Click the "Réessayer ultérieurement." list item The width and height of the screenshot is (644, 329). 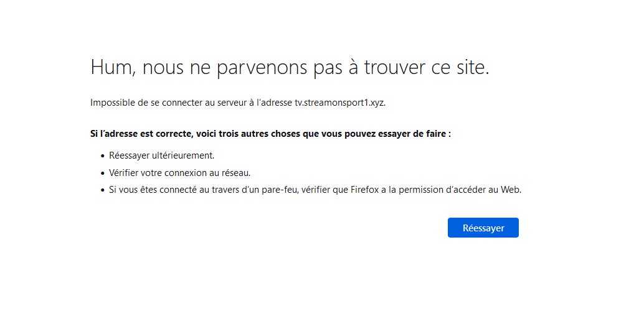point(161,155)
